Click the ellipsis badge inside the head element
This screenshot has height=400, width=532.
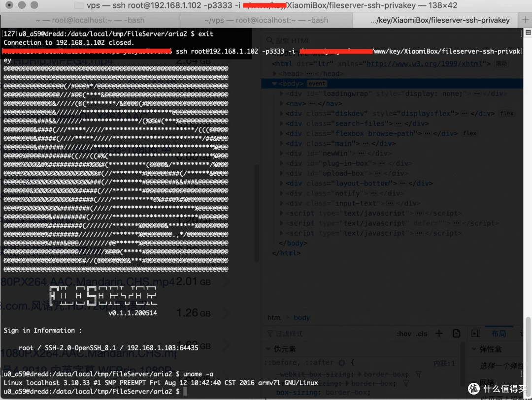309,74
